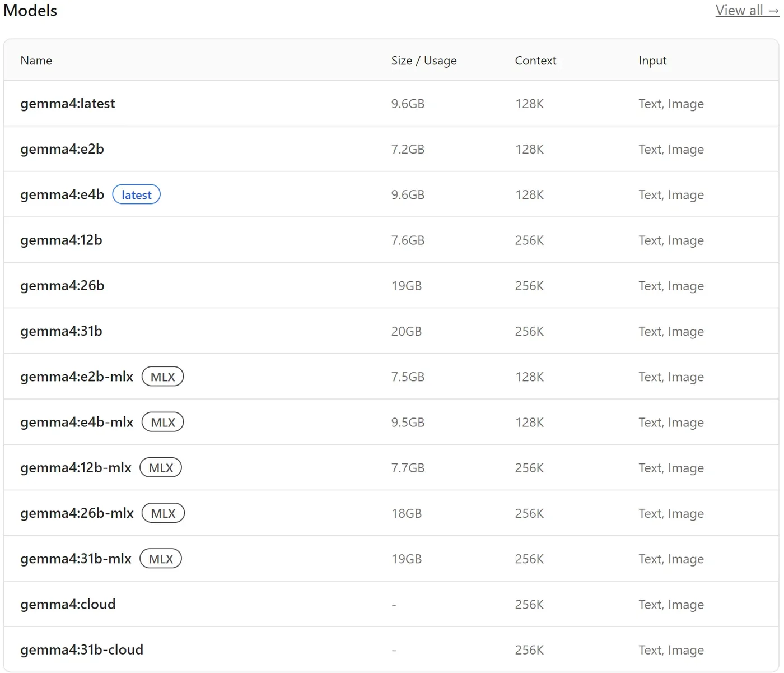
Task: Open the gemma4:e2b-mlx model
Action: tap(77, 377)
